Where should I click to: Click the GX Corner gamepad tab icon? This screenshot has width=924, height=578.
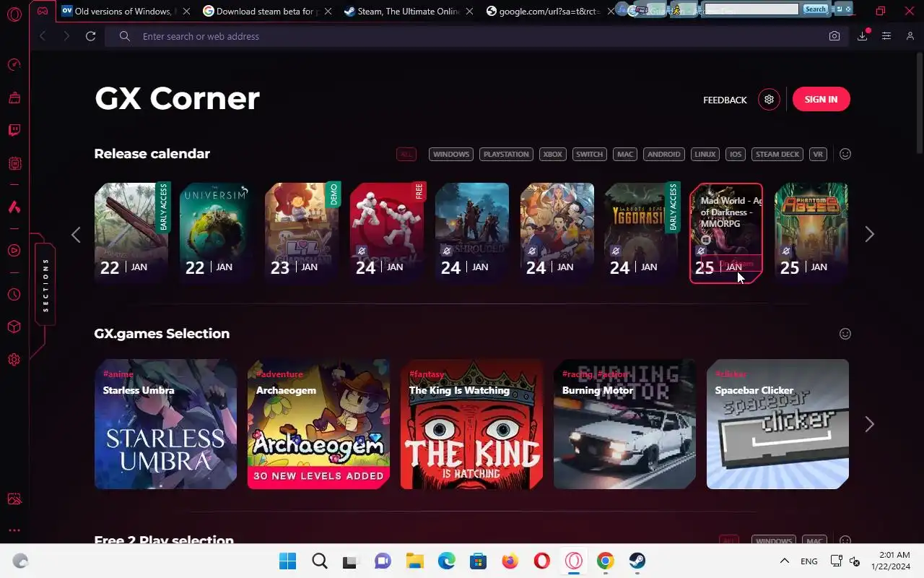point(43,11)
